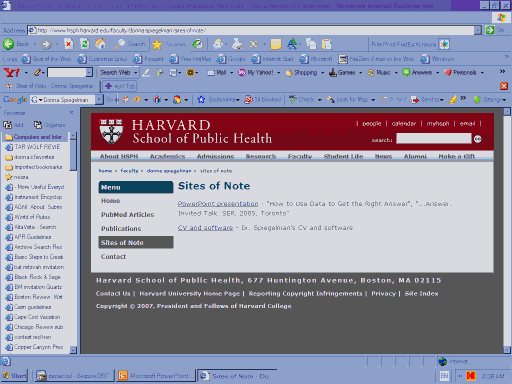
Task: Click the Print icon in the toolbar
Action: click(237, 44)
